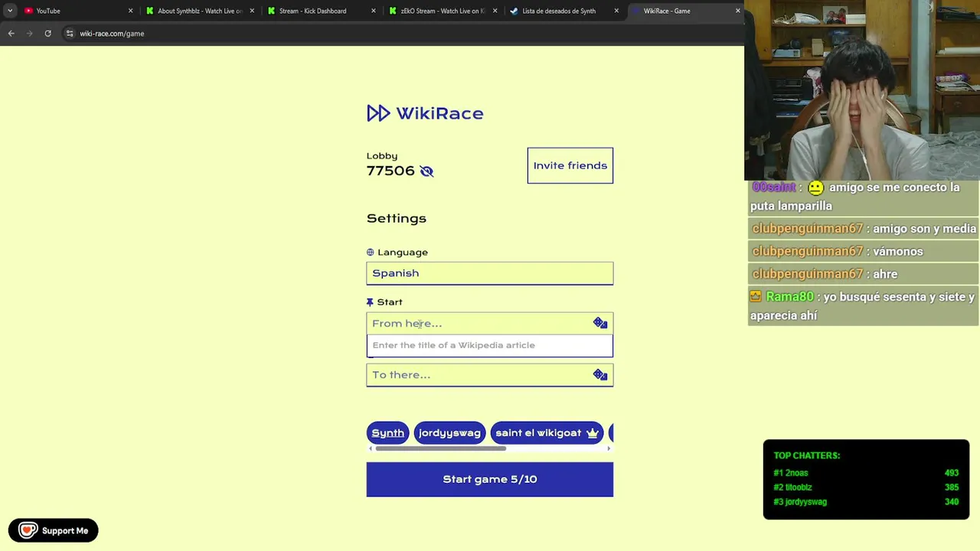980x551 pixels.
Task: Click the crown icon next to saint el wikigoat
Action: (592, 433)
